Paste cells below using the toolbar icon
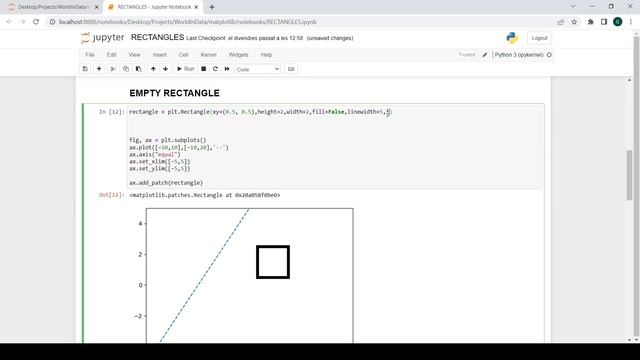 (x=138, y=69)
